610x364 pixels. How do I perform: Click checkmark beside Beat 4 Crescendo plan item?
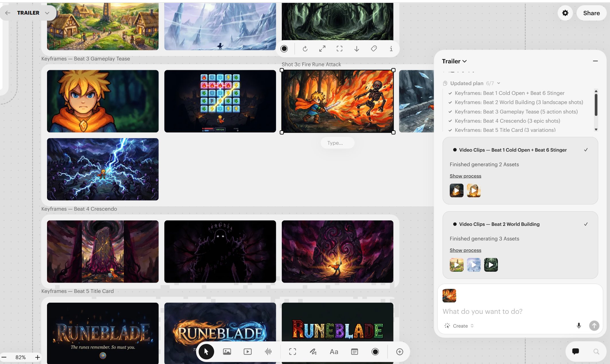pos(450,121)
